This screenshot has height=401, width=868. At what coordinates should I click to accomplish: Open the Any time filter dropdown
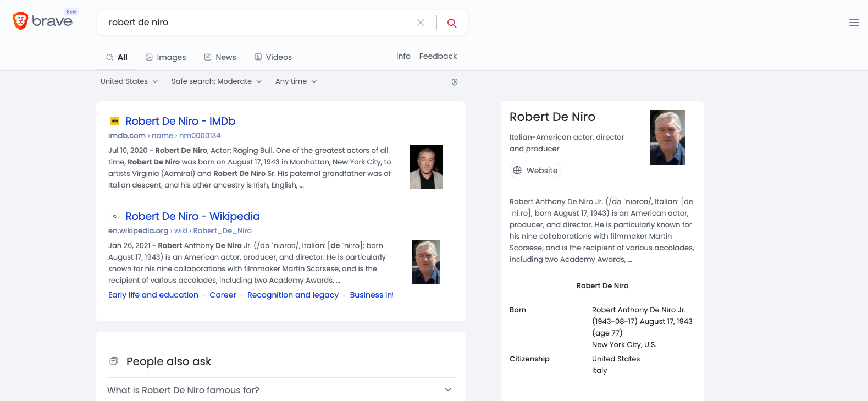(x=296, y=81)
